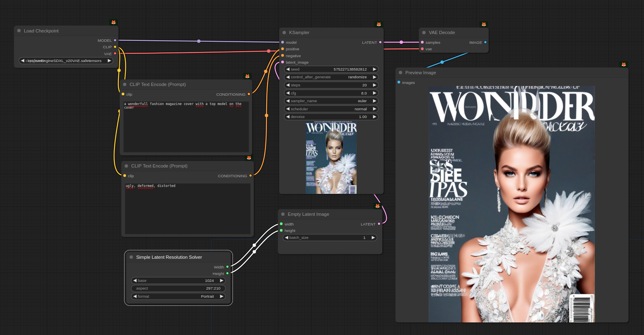Increase base 1024 value with right arrow
Image resolution: width=644 pixels, height=335 pixels.
click(x=222, y=281)
